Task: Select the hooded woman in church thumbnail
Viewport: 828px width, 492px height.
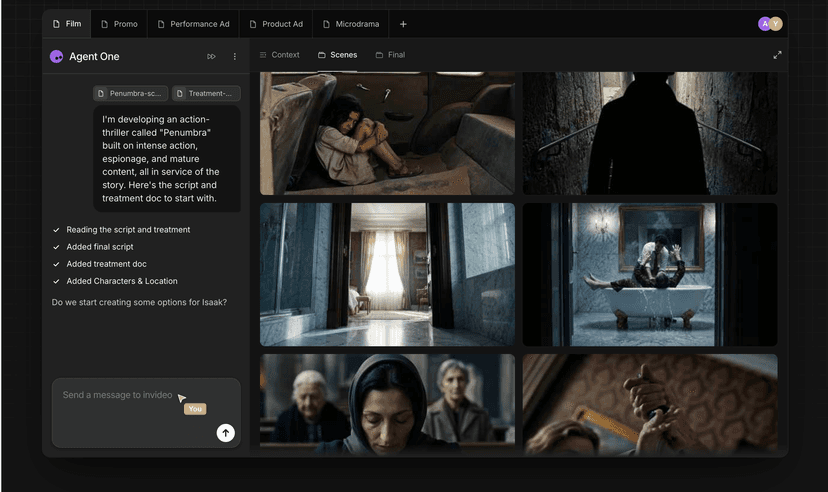Action: (x=387, y=404)
